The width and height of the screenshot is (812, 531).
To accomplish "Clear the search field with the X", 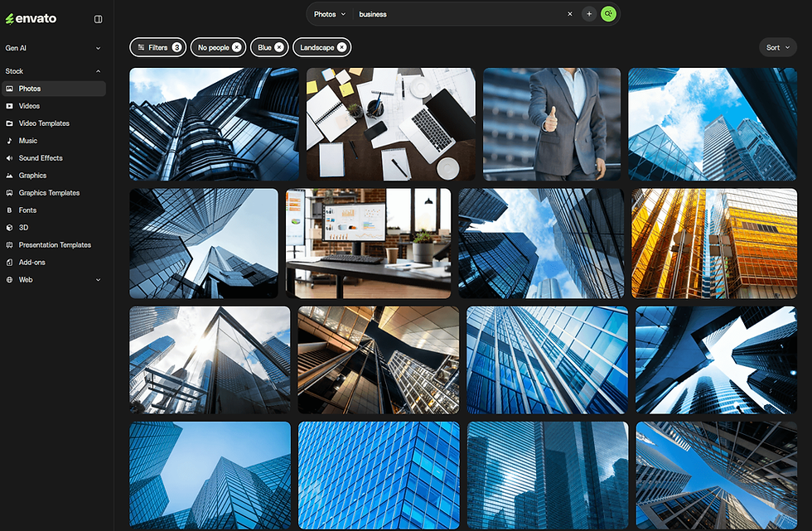I will tap(569, 14).
